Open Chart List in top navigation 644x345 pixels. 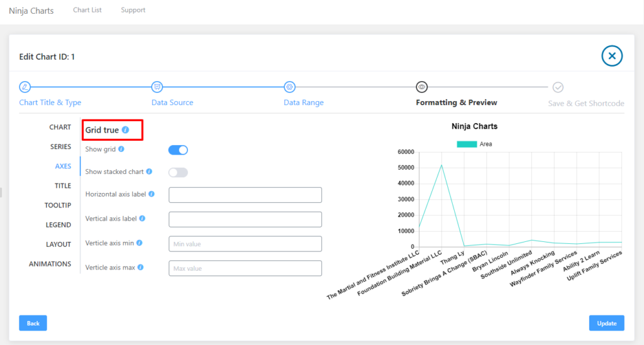point(87,10)
